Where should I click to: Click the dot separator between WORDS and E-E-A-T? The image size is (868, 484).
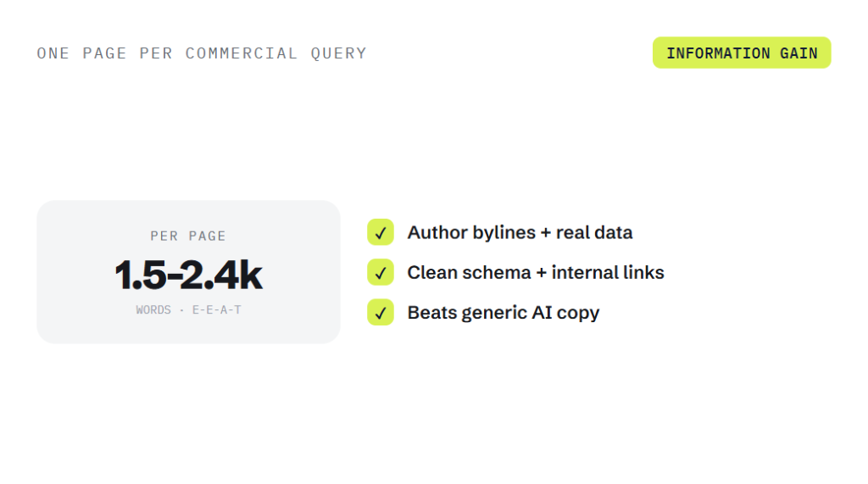(181, 310)
